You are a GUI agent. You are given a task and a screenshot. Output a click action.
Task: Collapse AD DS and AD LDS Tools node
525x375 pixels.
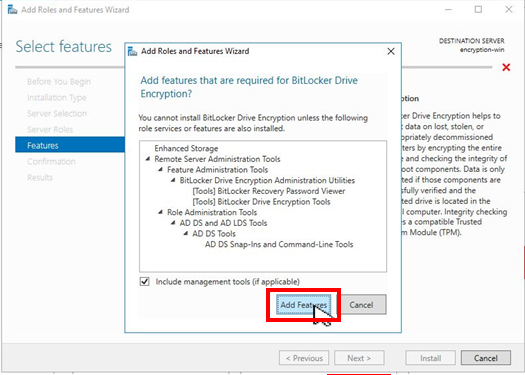[x=173, y=223]
